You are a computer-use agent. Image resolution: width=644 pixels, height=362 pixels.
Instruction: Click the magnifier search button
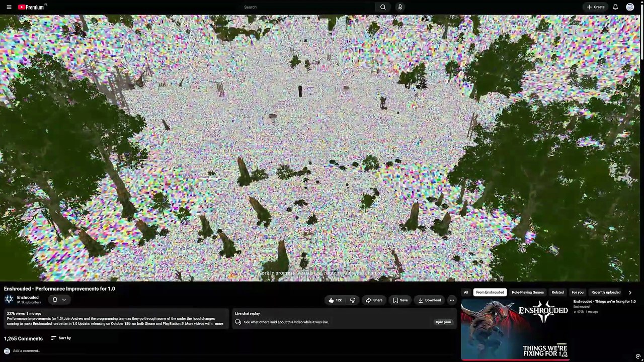pos(383,7)
